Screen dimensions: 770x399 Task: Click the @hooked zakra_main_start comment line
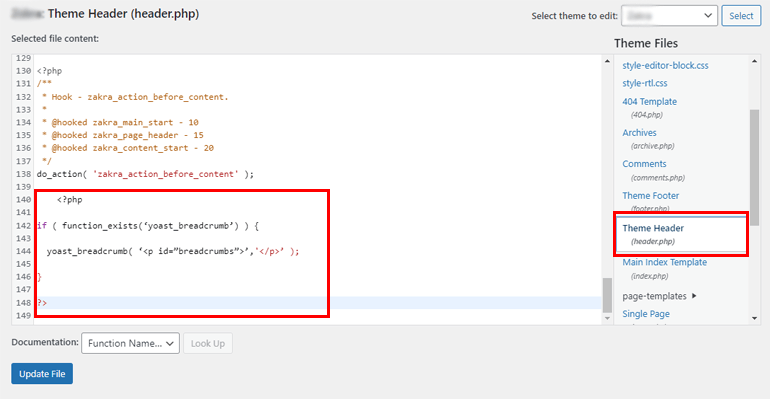[120, 122]
